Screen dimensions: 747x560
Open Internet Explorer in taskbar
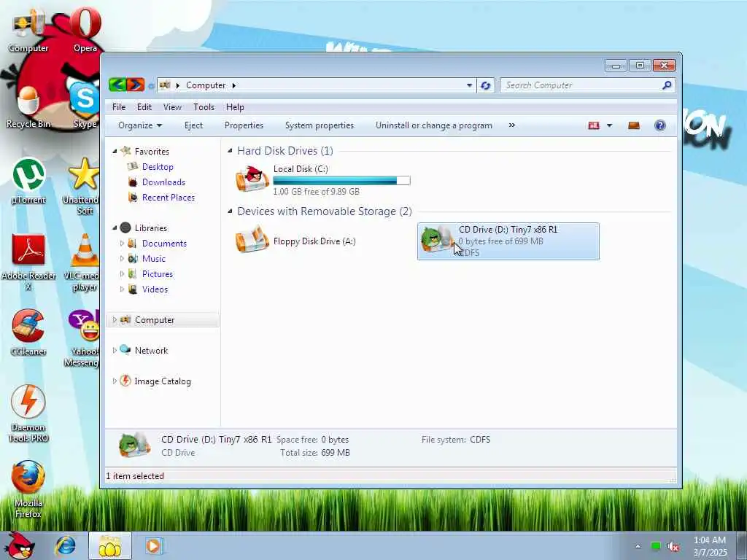click(x=65, y=546)
